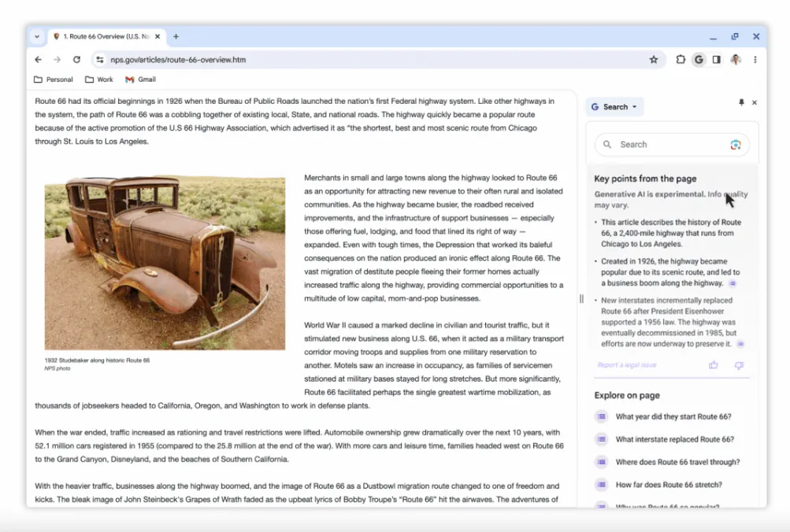This screenshot has height=532, width=790.
Task: Click the Key points from the page heading
Action: (x=645, y=179)
